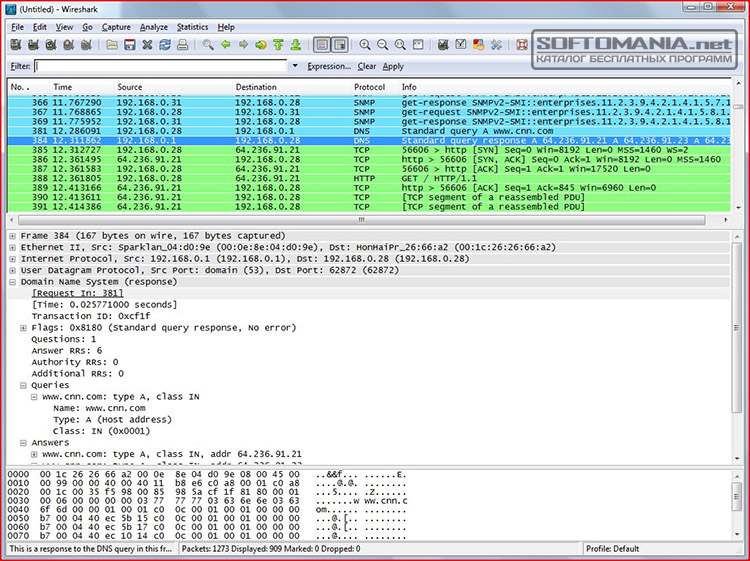Edit capture filters from the toolbar
The width and height of the screenshot is (750, 561).
click(x=443, y=45)
